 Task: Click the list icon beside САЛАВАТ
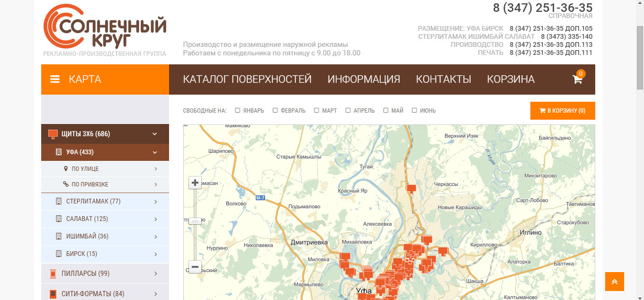pos(59,219)
